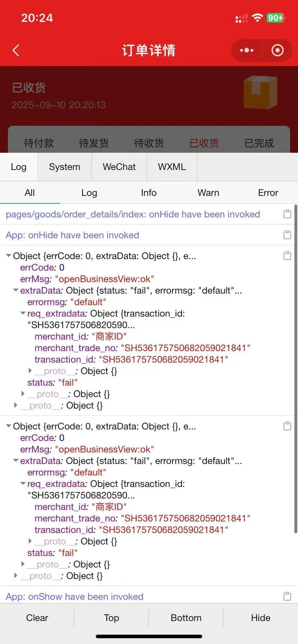
Task: Select second merchant_id 商家ID line
Action: click(81, 507)
